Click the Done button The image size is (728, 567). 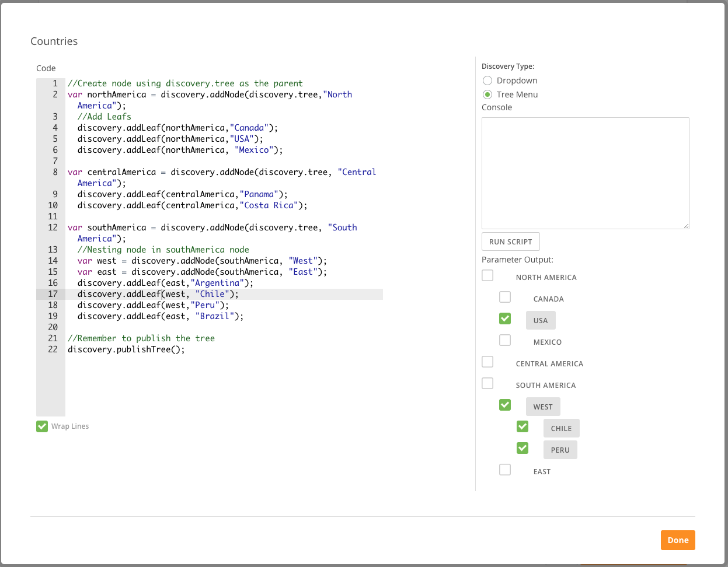[x=678, y=540]
